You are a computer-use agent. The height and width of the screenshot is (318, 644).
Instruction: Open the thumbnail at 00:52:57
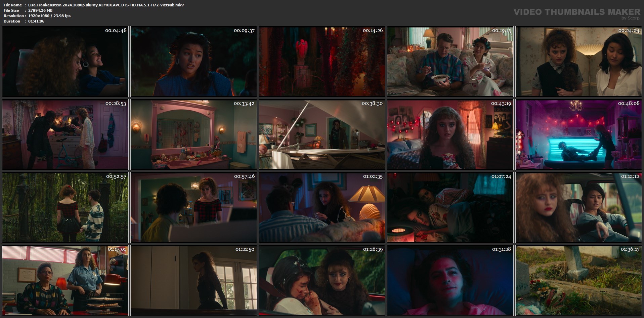tap(65, 207)
